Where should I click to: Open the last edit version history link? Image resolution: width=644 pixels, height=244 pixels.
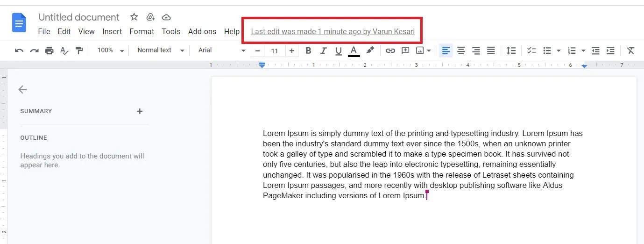tap(333, 32)
